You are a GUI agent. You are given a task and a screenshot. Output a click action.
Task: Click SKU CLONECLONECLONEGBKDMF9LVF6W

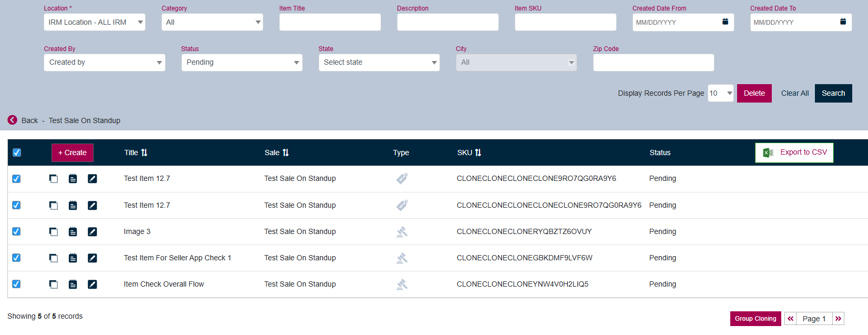pyautogui.click(x=525, y=258)
